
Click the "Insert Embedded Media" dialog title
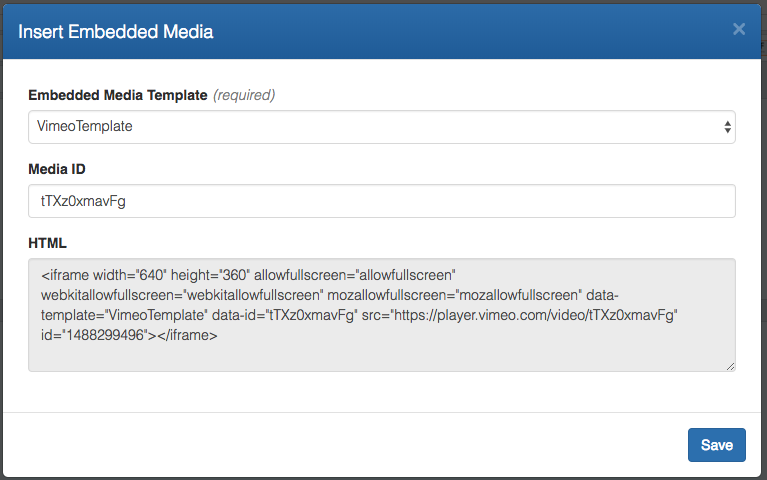[x=116, y=31]
